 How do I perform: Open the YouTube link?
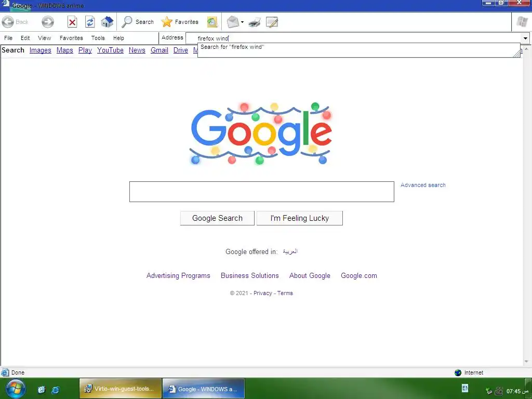point(110,50)
